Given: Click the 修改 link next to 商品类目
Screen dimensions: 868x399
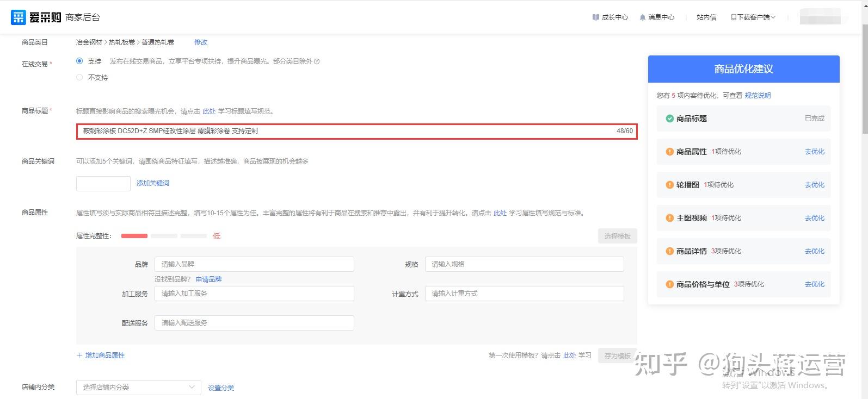Looking at the screenshot, I should 201,42.
